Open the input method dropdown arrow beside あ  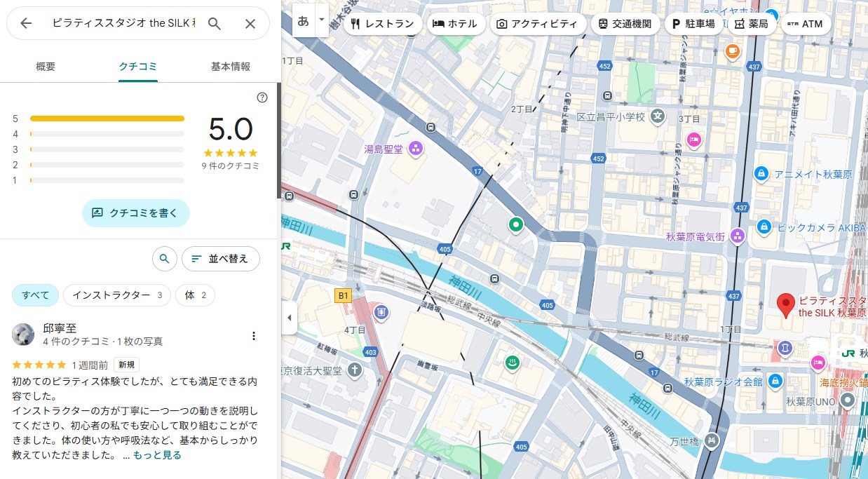322,20
